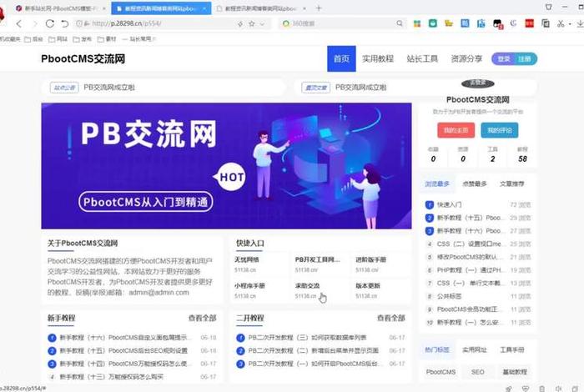Open the downloads arrow icon
Image resolution: width=584 pixels, height=392 pixels.
(581, 24)
